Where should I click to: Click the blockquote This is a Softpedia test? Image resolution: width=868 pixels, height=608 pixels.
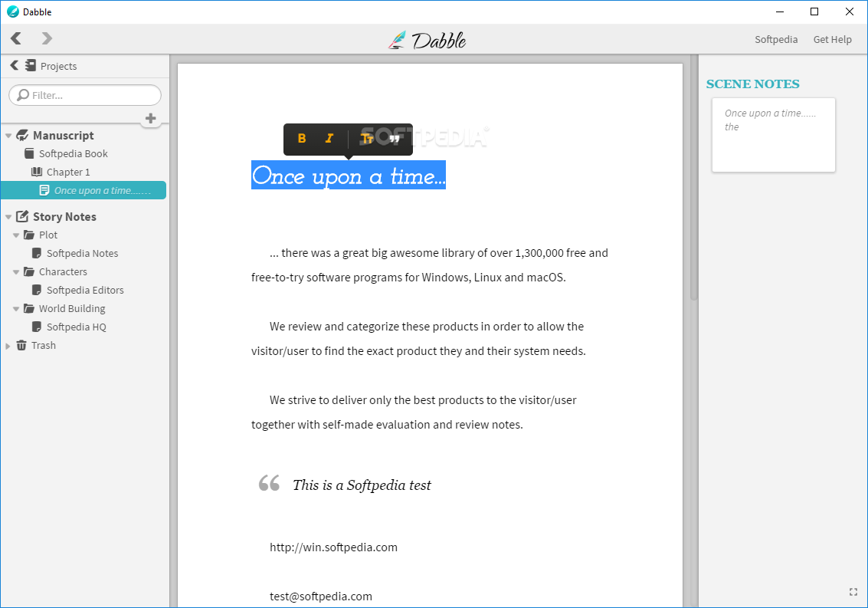(x=362, y=485)
